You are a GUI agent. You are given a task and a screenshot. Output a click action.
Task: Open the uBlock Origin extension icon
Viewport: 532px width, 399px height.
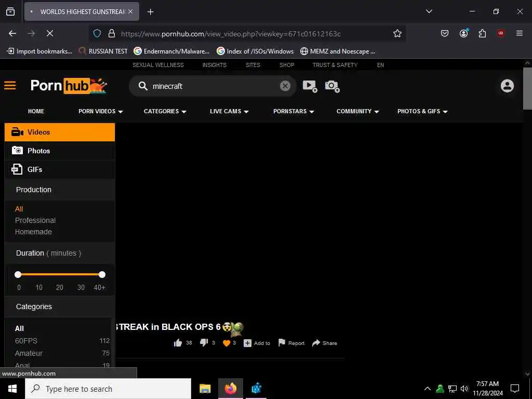tap(501, 33)
